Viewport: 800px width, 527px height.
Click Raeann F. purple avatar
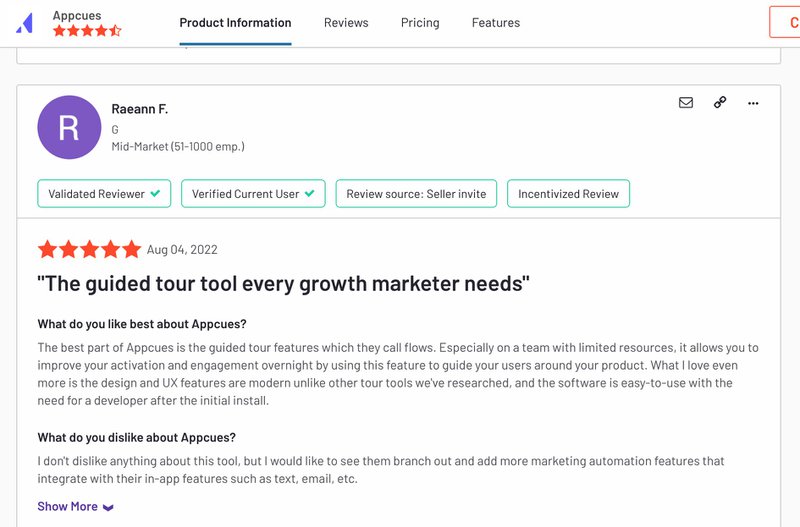tap(69, 127)
